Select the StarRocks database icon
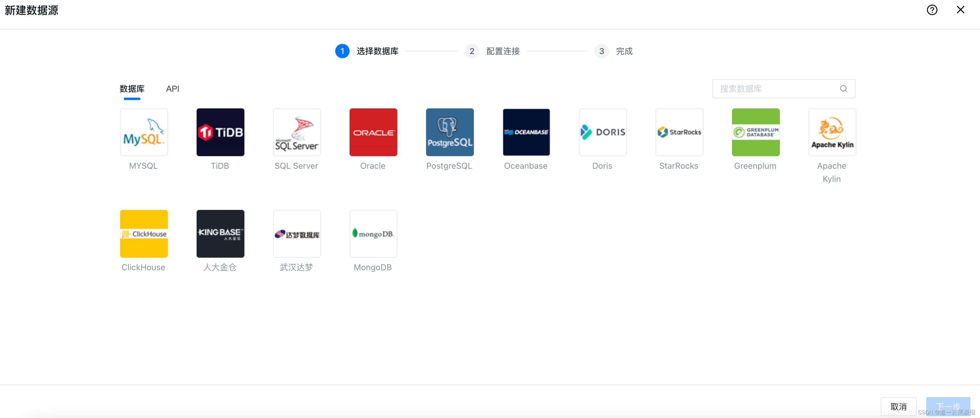The image size is (980, 418). (x=679, y=132)
